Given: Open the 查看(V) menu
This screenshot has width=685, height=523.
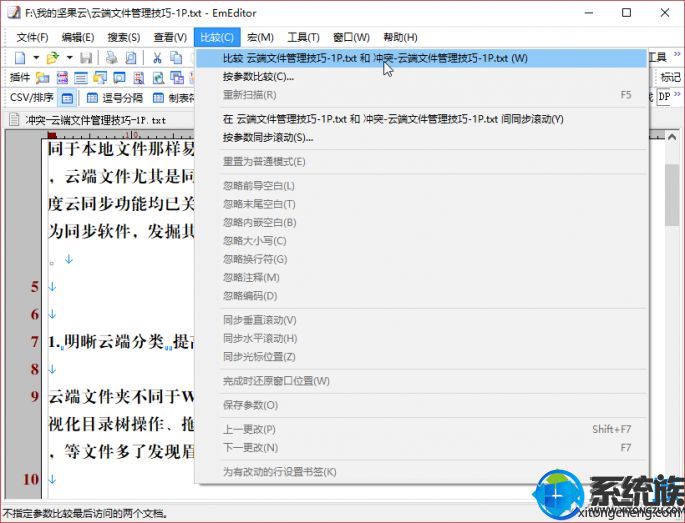Looking at the screenshot, I should click(170, 38).
